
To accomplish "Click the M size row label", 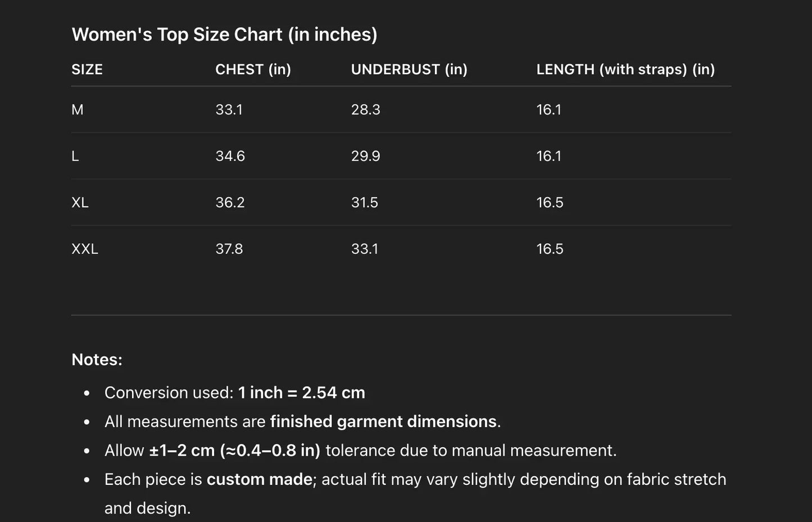I will pos(78,110).
